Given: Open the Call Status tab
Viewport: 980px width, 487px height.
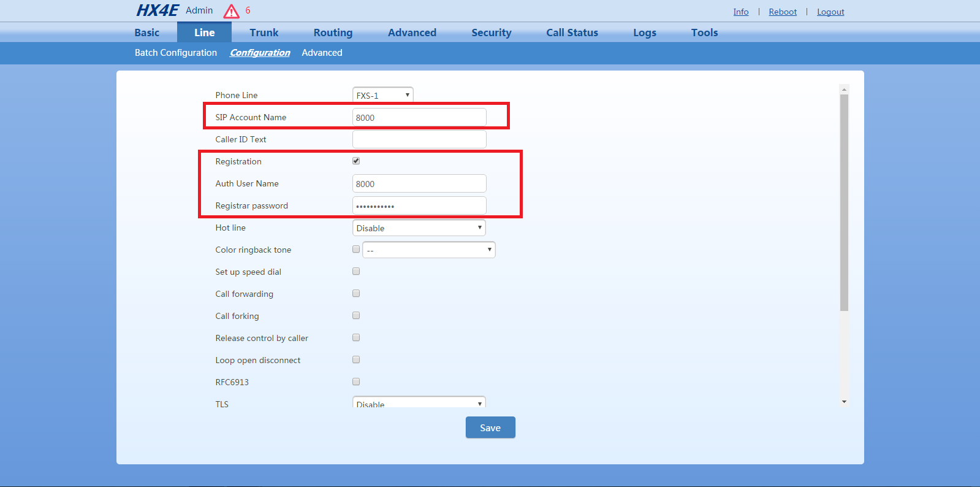Looking at the screenshot, I should click(572, 33).
